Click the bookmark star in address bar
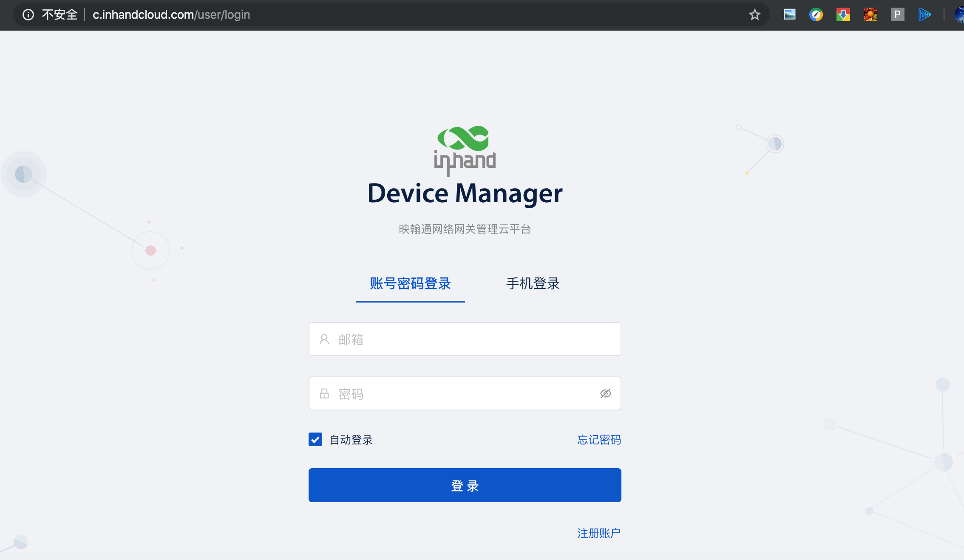 click(x=754, y=15)
